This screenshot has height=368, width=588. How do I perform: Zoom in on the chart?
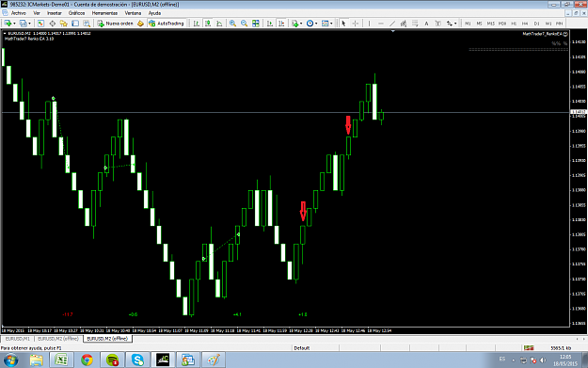pos(232,24)
